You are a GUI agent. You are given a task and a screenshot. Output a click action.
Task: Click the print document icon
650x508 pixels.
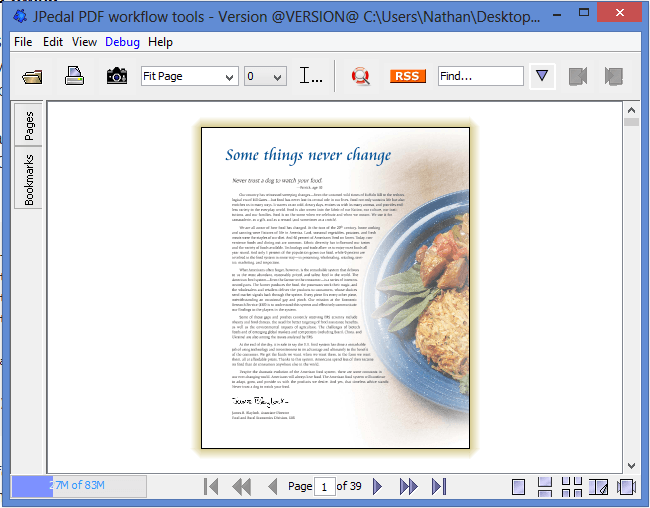(x=74, y=76)
